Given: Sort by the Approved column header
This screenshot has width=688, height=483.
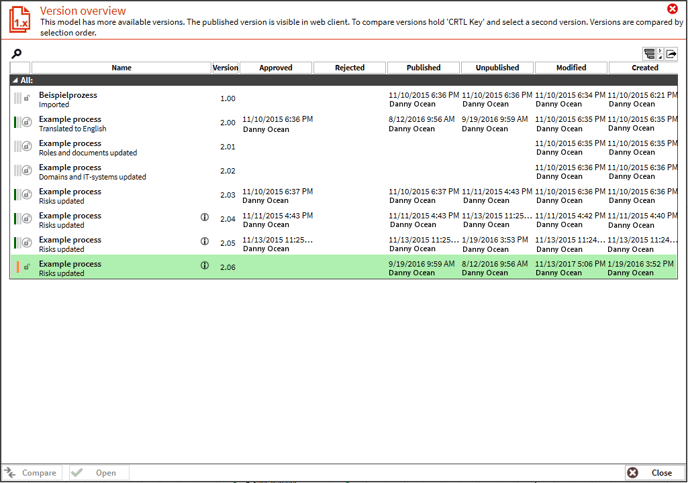Looking at the screenshot, I should click(276, 68).
